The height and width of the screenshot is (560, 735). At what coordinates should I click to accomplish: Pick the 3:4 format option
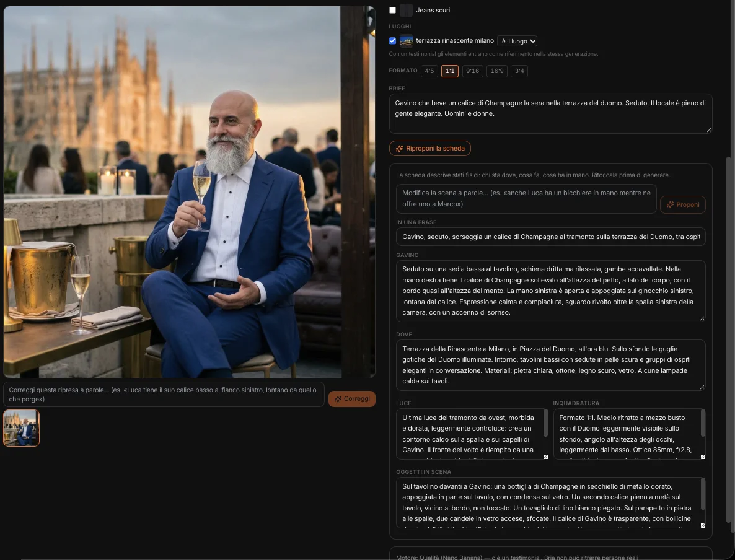519,71
